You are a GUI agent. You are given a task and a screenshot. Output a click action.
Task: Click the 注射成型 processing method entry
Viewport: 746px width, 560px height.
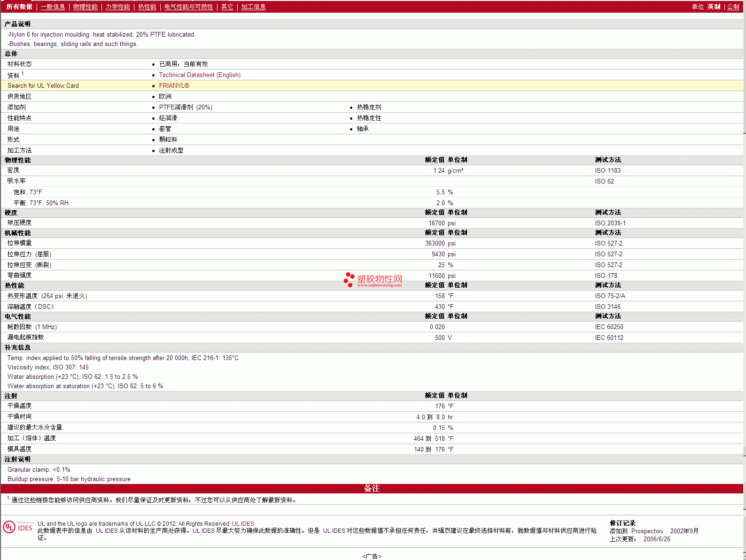(171, 151)
